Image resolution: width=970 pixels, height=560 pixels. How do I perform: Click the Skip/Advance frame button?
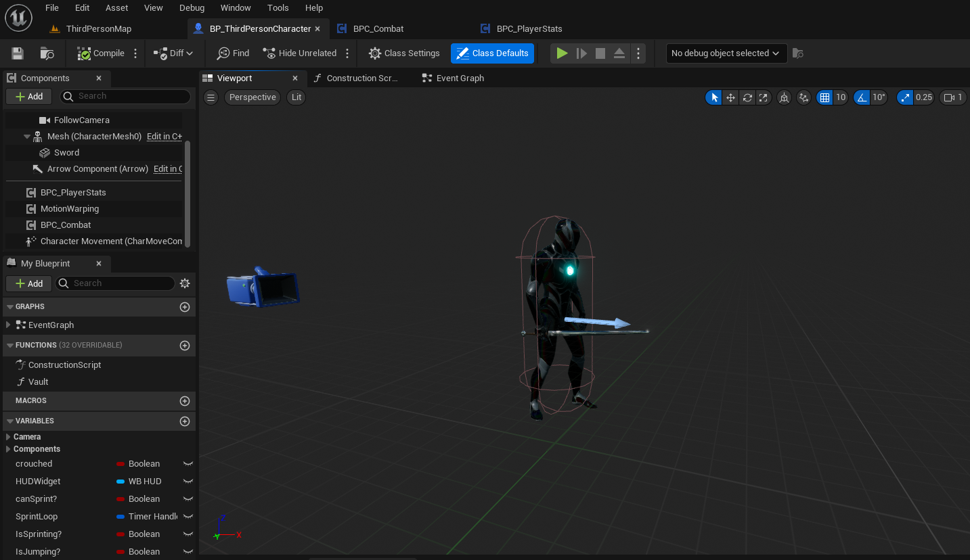coord(581,53)
